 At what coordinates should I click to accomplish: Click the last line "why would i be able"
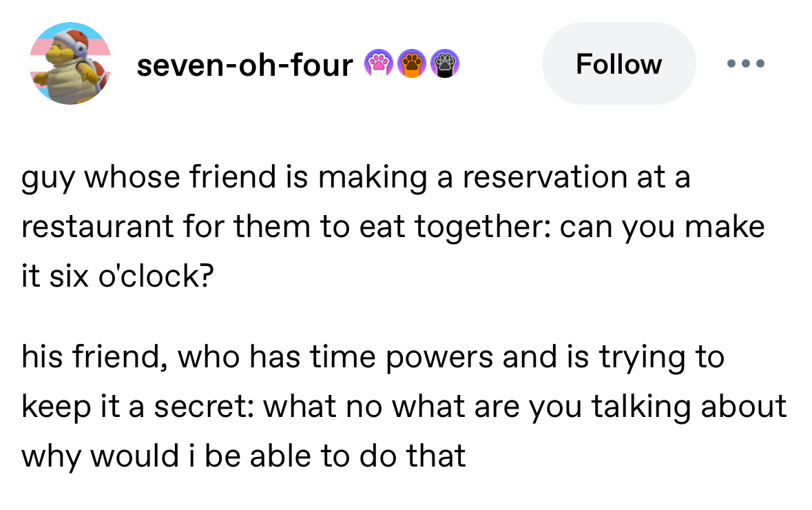(244, 456)
